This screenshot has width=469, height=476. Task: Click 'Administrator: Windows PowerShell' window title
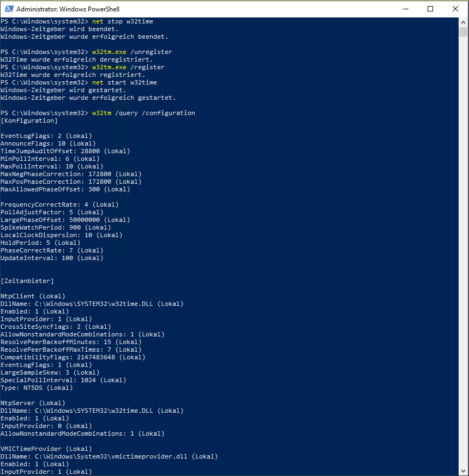coord(68,9)
